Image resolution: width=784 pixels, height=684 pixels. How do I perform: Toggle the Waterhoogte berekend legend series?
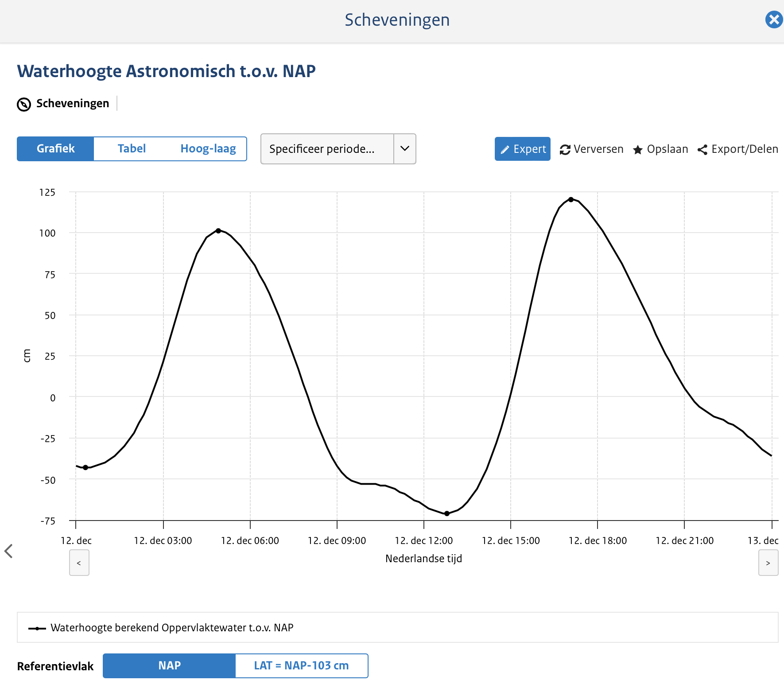pyautogui.click(x=172, y=628)
